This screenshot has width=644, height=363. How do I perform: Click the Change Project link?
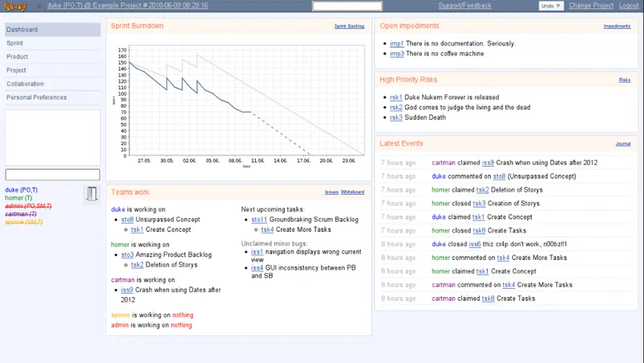coord(591,6)
